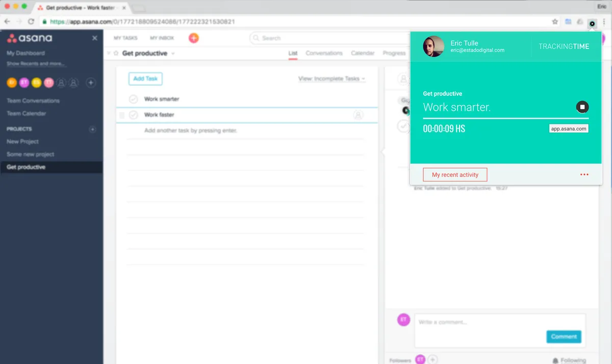Go back in browser history

pos(7,22)
